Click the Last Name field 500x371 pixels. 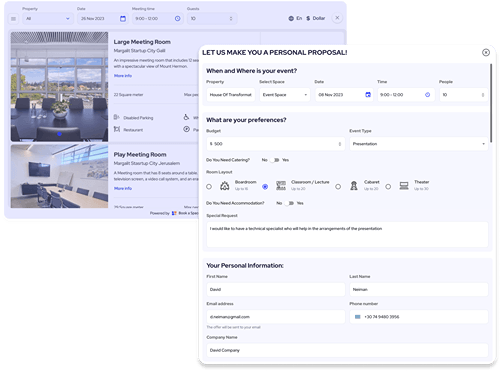click(419, 289)
